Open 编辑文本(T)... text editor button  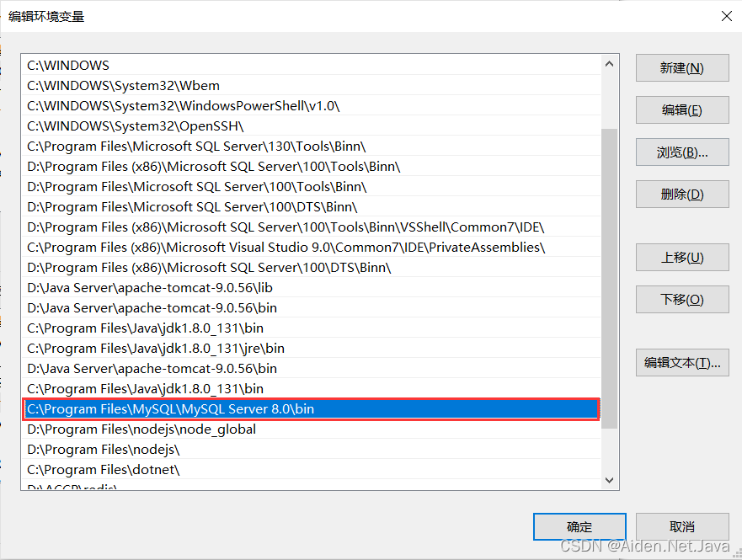682,363
